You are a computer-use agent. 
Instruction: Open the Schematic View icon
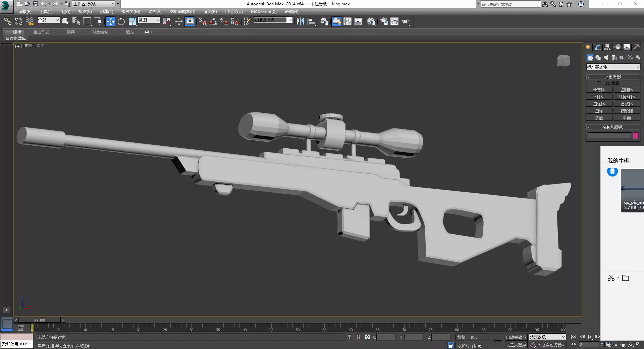click(x=358, y=21)
